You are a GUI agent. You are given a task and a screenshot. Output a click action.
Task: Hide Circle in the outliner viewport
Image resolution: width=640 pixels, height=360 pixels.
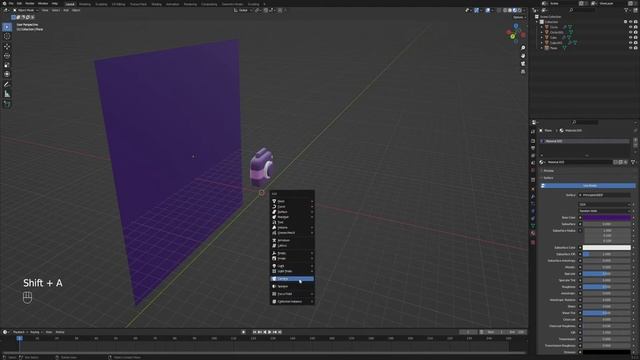coord(630,27)
